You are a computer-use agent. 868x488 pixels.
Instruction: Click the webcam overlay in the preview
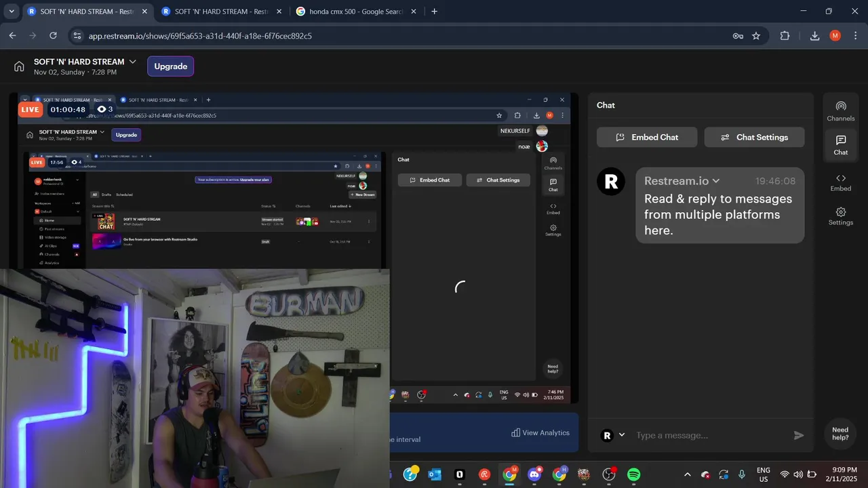tap(195, 378)
